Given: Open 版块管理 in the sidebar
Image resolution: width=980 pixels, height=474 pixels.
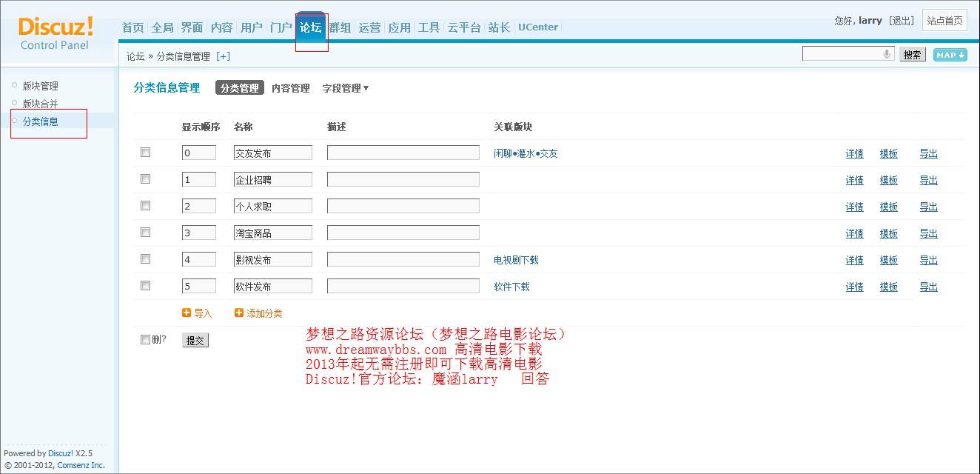Looking at the screenshot, I should [41, 86].
